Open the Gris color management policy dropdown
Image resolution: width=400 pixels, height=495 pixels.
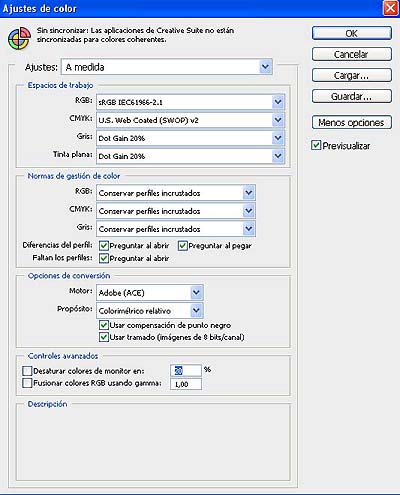coord(176,229)
